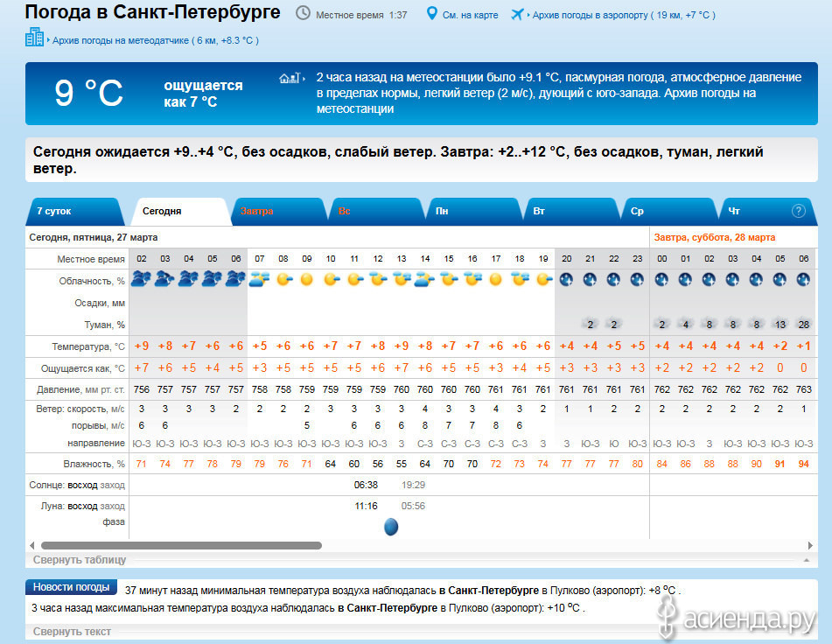Open the 7 суток tab

54,212
